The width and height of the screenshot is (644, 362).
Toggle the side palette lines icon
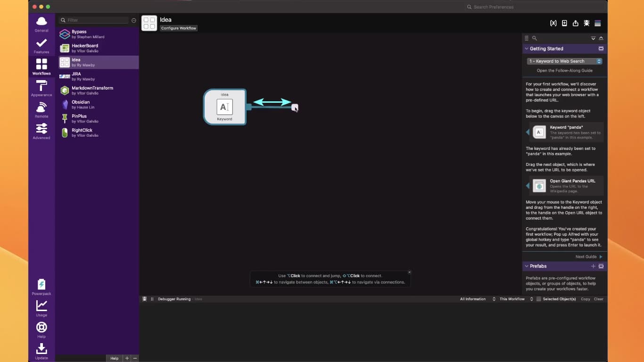pos(598,23)
